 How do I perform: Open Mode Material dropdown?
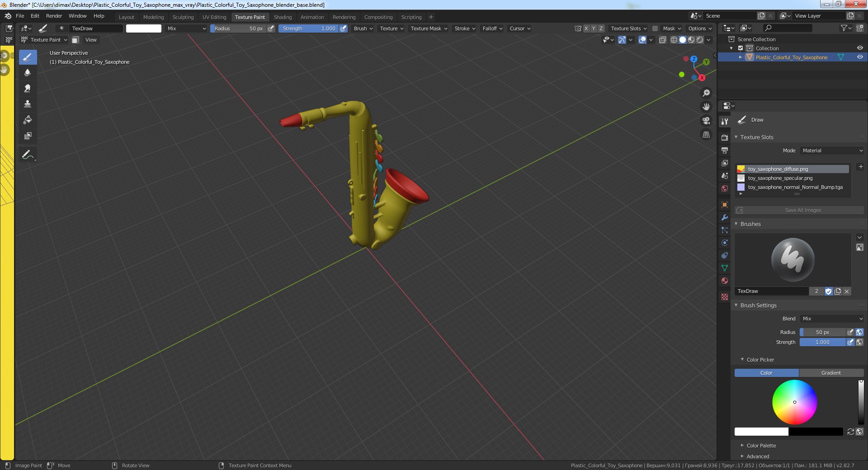point(832,150)
